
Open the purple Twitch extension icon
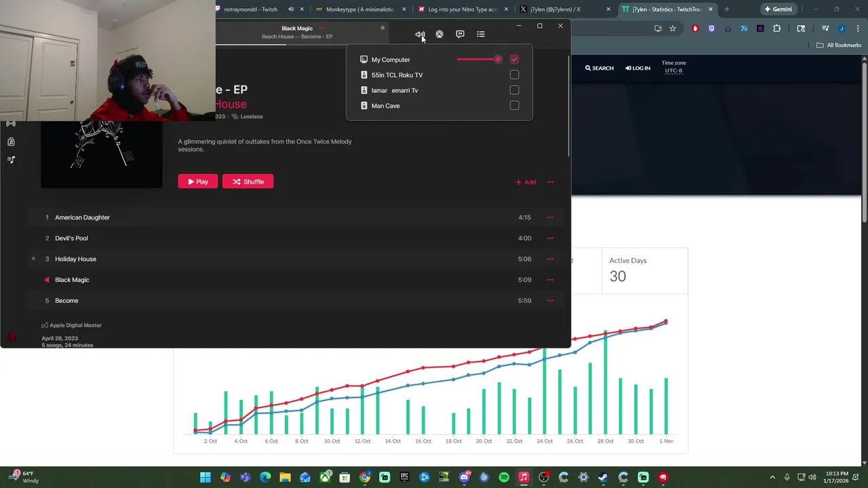click(x=711, y=28)
